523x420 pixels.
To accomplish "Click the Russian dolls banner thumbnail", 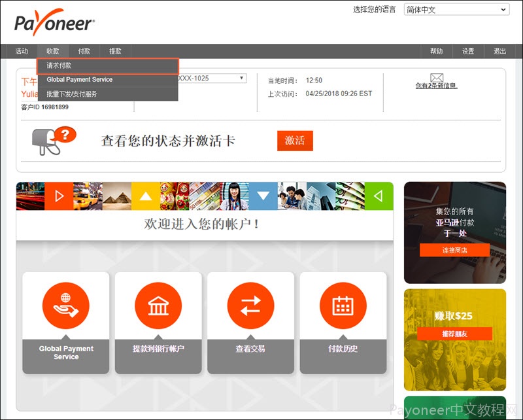I will pos(175,196).
